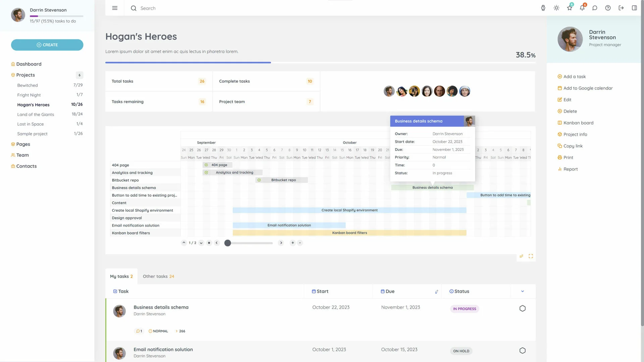This screenshot has width=644, height=362.
Task: Click the Search field
Action: click(148, 8)
